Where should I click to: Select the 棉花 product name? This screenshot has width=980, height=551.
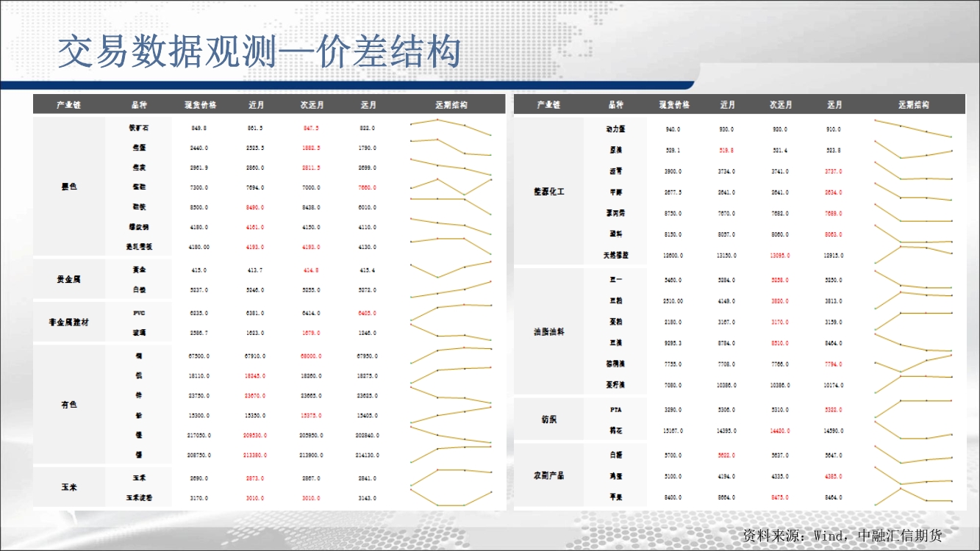616,431
